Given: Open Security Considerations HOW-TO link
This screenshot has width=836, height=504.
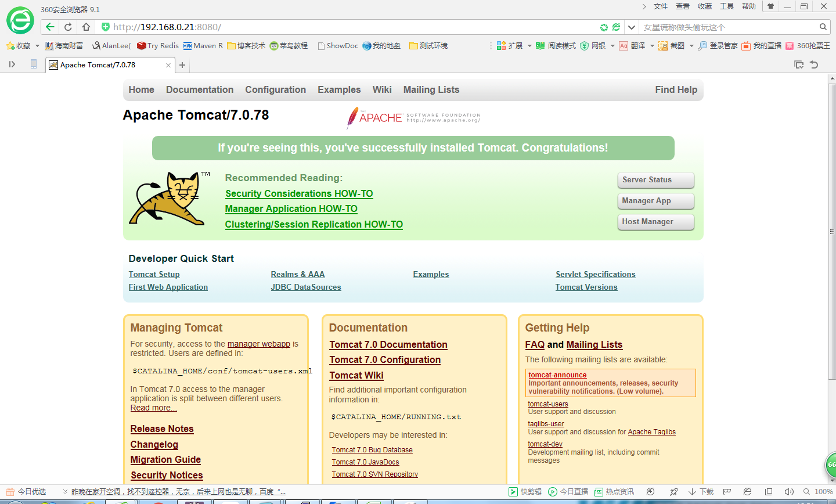Looking at the screenshot, I should [x=299, y=194].
